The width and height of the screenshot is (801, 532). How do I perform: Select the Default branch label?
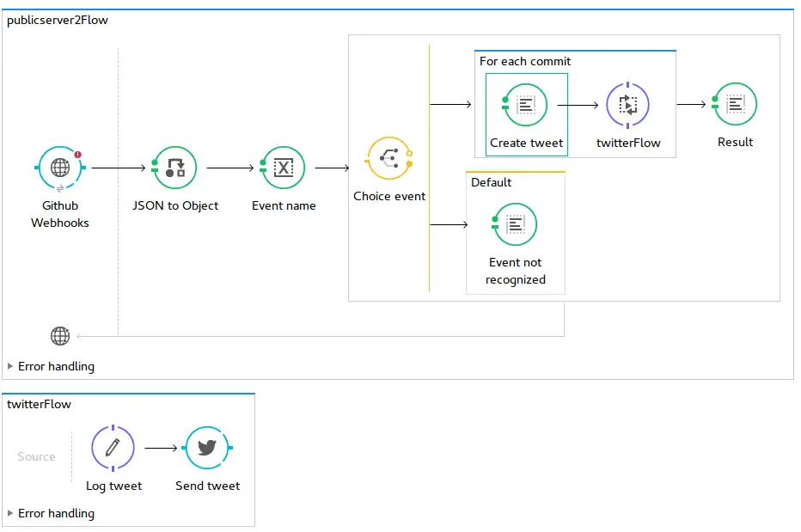click(x=491, y=182)
